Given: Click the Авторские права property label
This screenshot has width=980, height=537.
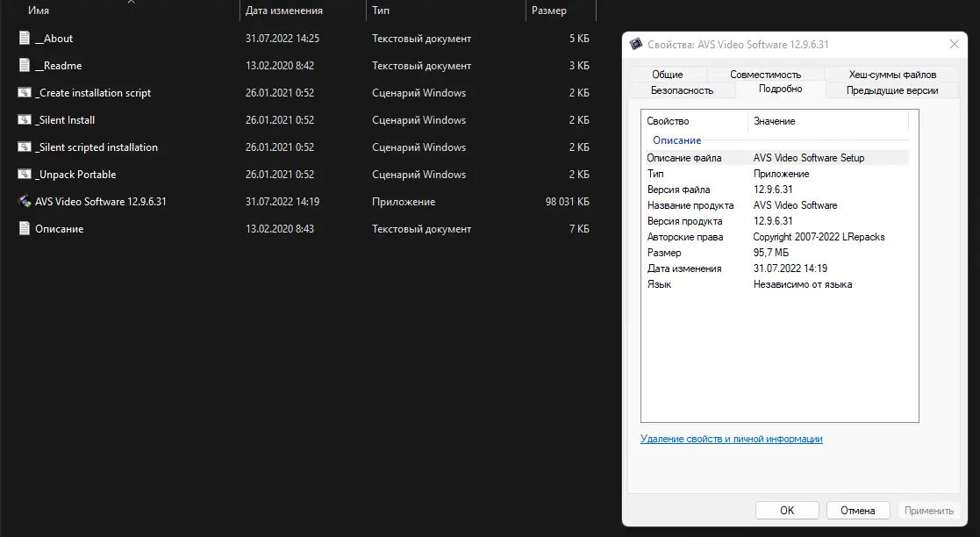Looking at the screenshot, I should point(685,236).
